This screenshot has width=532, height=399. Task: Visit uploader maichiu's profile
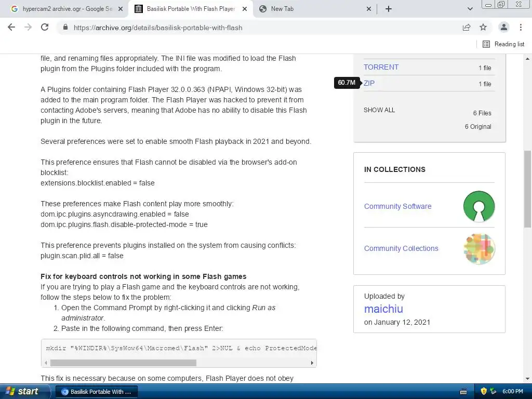tap(383, 309)
